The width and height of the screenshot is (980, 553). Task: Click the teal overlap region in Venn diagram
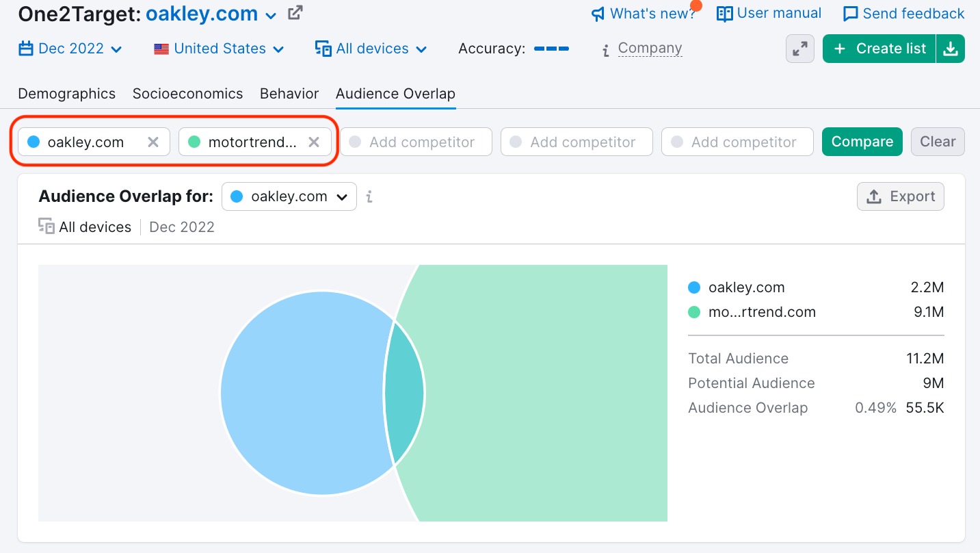pos(403,393)
